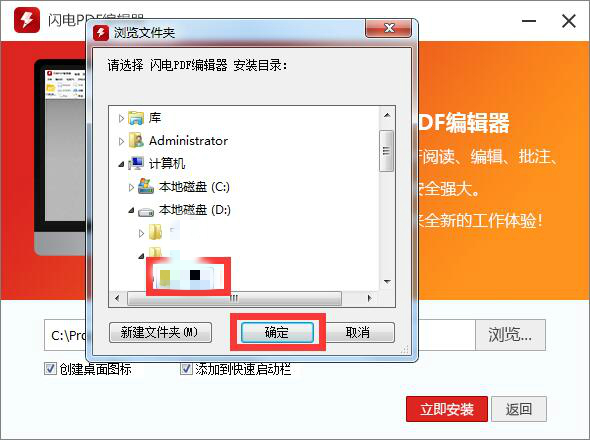This screenshot has width=590, height=440.
Task: Select the first folder icon under D: drive
Action: tap(155, 232)
